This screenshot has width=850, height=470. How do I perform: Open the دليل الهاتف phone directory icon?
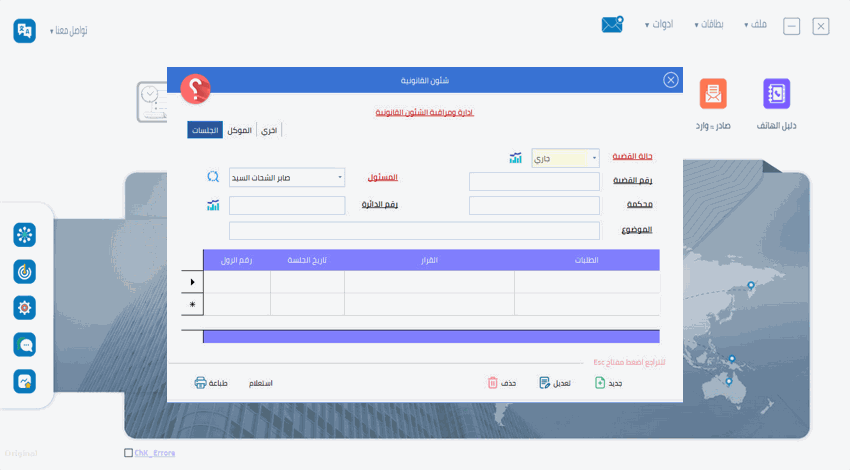click(776, 94)
